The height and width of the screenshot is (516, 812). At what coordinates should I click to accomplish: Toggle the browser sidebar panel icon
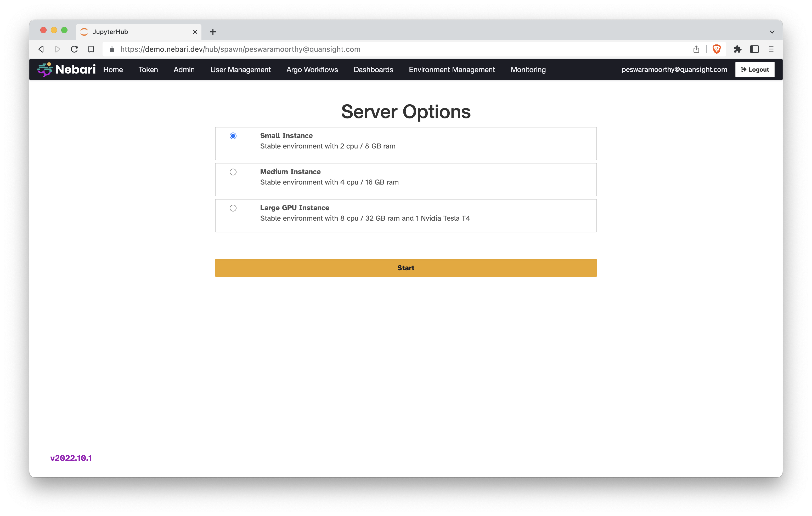coord(754,49)
